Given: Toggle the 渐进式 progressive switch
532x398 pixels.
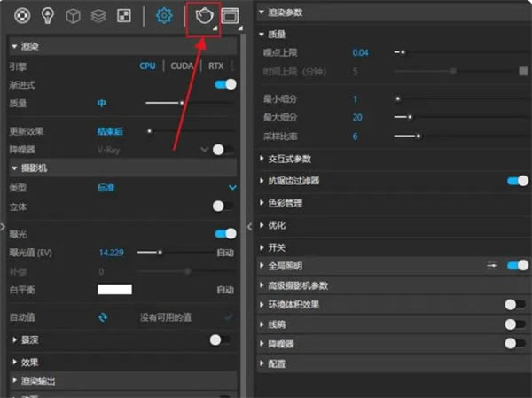Looking at the screenshot, I should click(225, 84).
